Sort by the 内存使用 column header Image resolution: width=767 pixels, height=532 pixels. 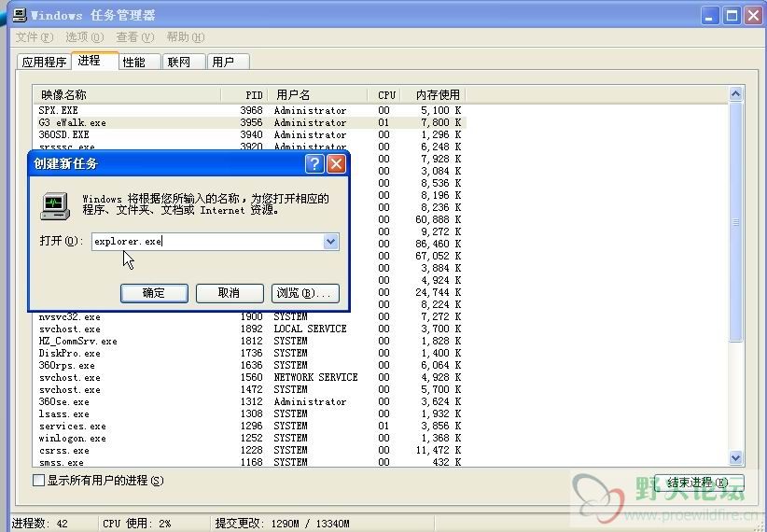433,95
